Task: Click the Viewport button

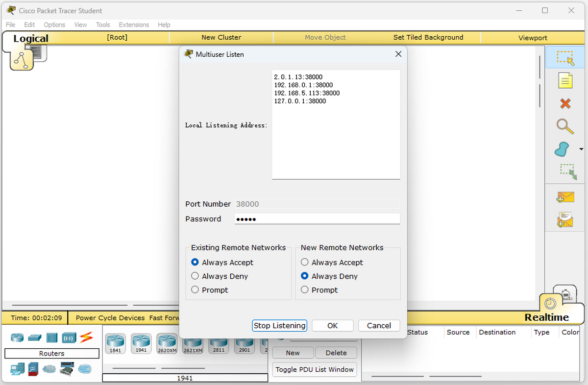Action: (533, 38)
